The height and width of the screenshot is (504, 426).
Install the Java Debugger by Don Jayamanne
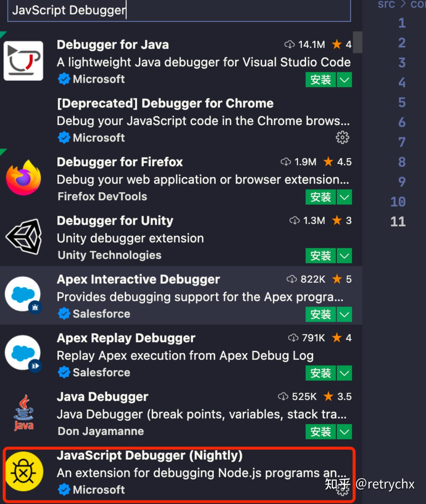pos(320,432)
